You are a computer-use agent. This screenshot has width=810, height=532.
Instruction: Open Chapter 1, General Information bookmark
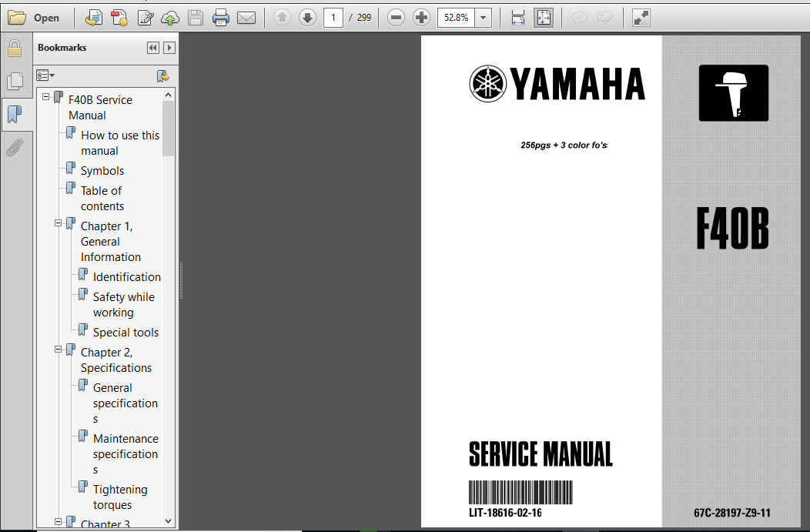pyautogui.click(x=110, y=242)
